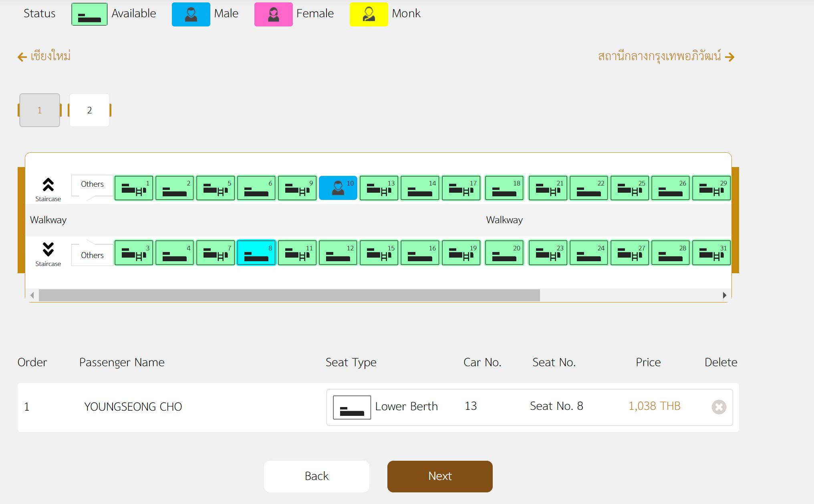Select seat number 10 (male occupied)

(338, 187)
